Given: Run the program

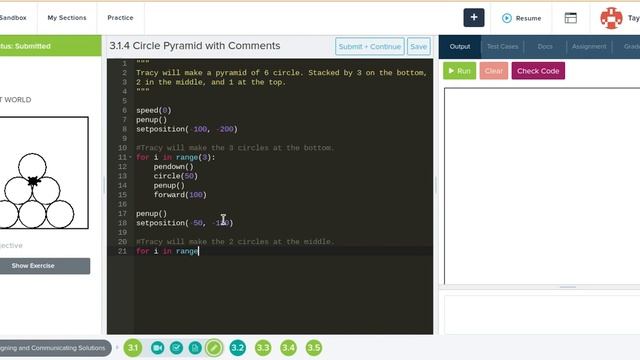Looking at the screenshot, I should 460,71.
